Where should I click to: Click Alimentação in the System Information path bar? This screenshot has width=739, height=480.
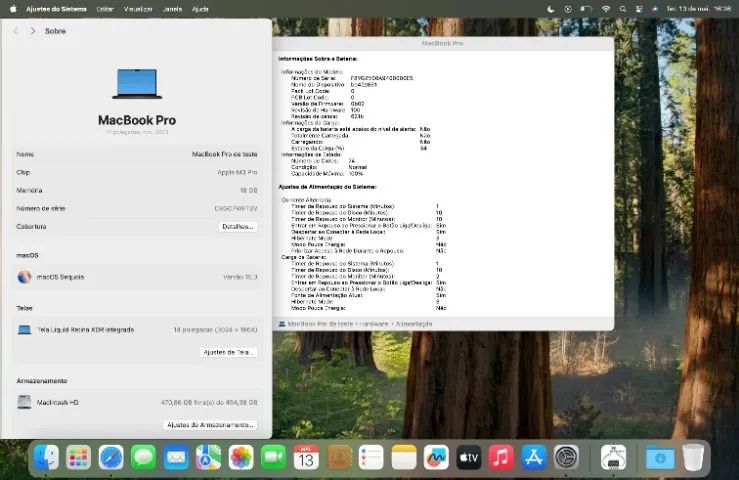tap(413, 324)
